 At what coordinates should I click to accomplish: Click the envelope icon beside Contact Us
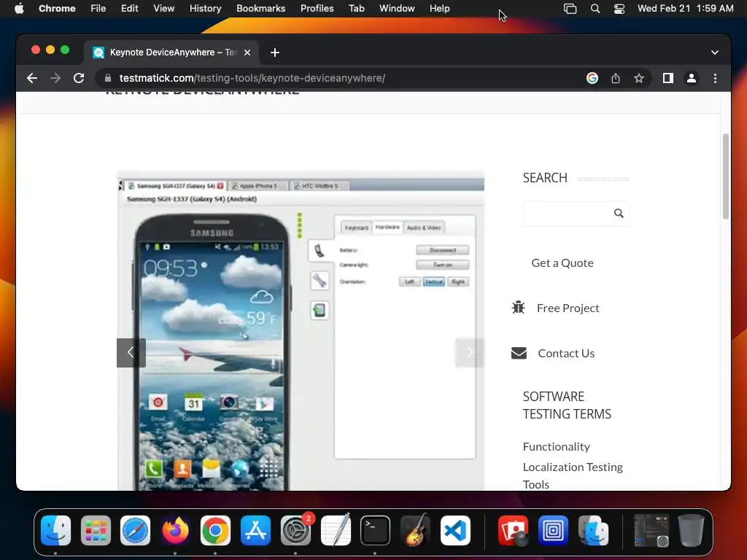tap(519, 353)
